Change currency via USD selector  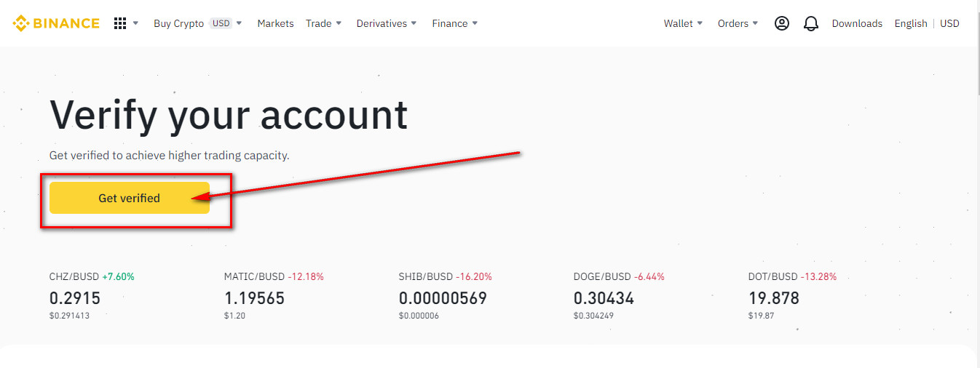click(x=949, y=23)
